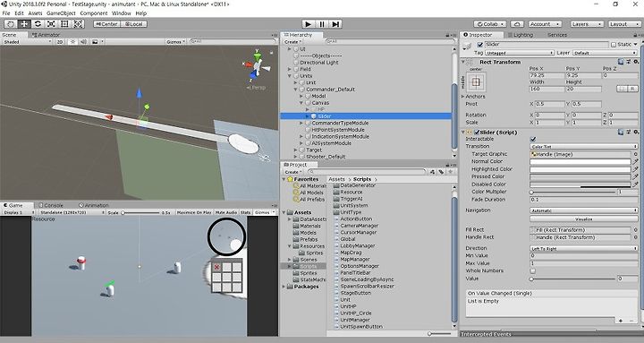Image resolution: width=644 pixels, height=343 pixels.
Task: Click the Step frame button
Action: [335, 24]
